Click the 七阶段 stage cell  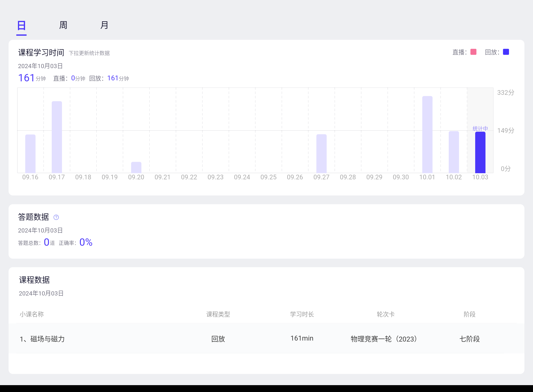tap(470, 339)
